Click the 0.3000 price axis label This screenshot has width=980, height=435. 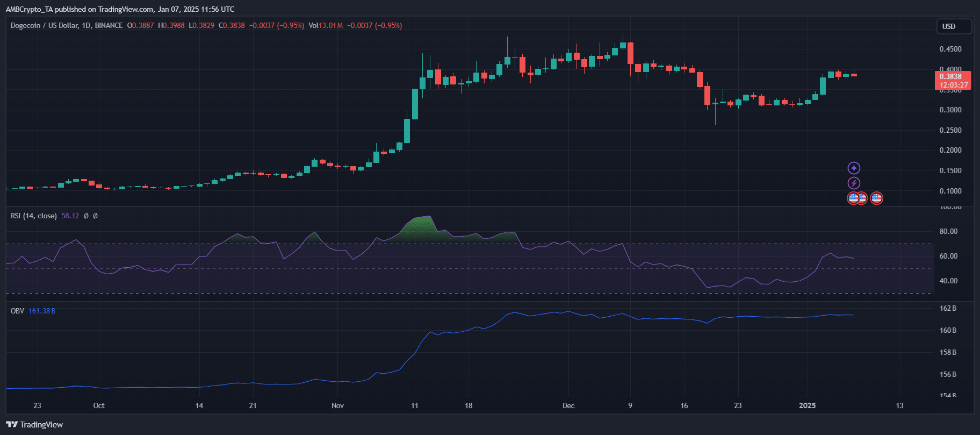pos(950,110)
